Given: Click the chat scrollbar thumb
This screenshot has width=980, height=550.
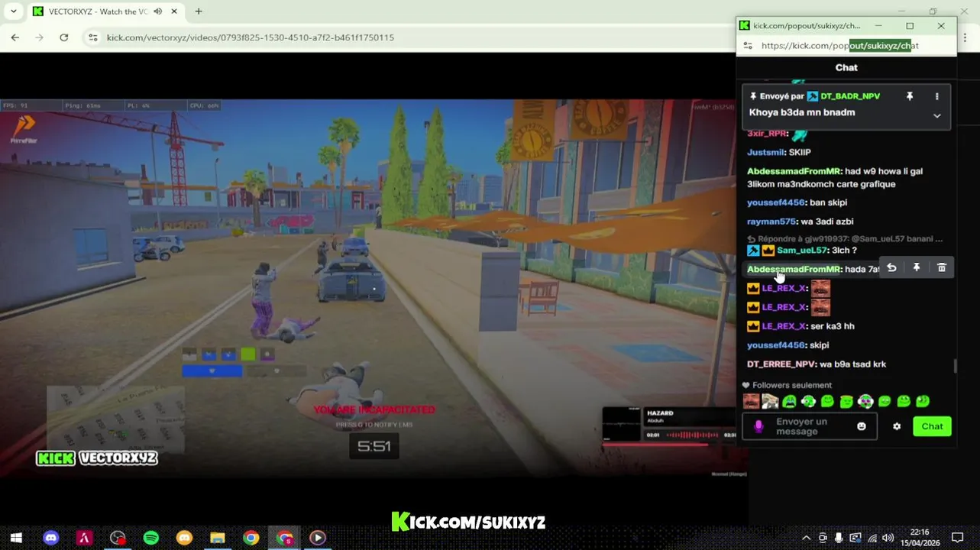Looking at the screenshot, I should click(955, 367).
